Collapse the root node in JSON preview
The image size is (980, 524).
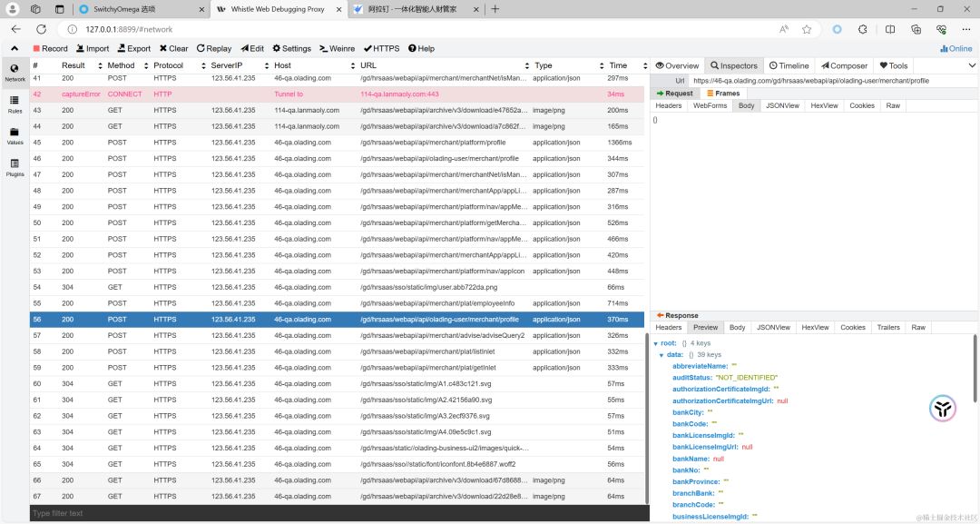(x=657, y=343)
